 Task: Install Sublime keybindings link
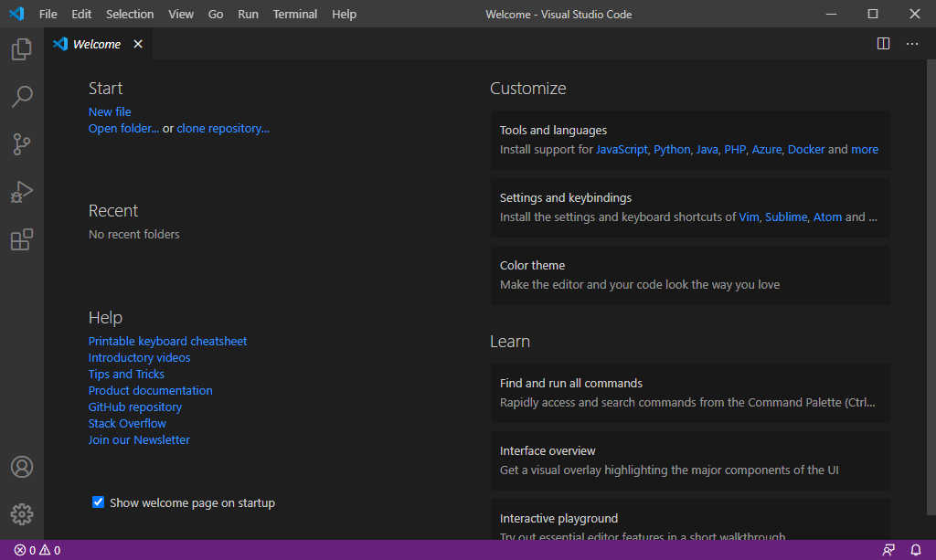(x=786, y=217)
